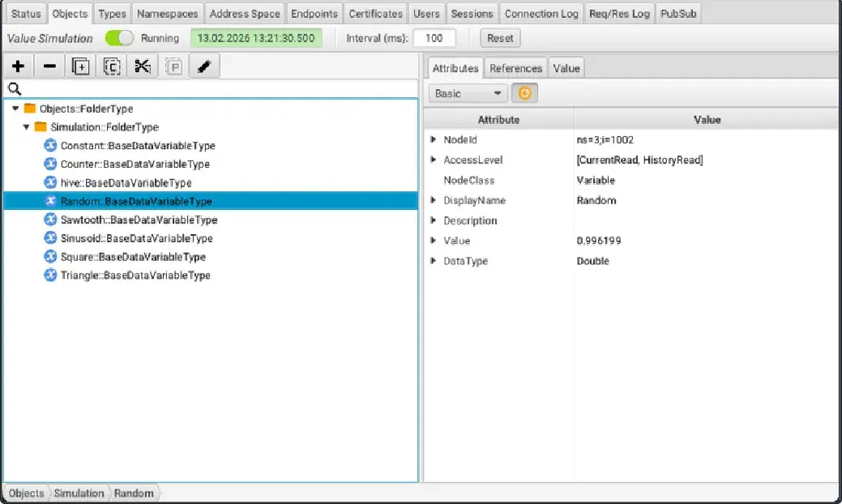
Task: Open the Sessions tab
Action: tap(472, 14)
